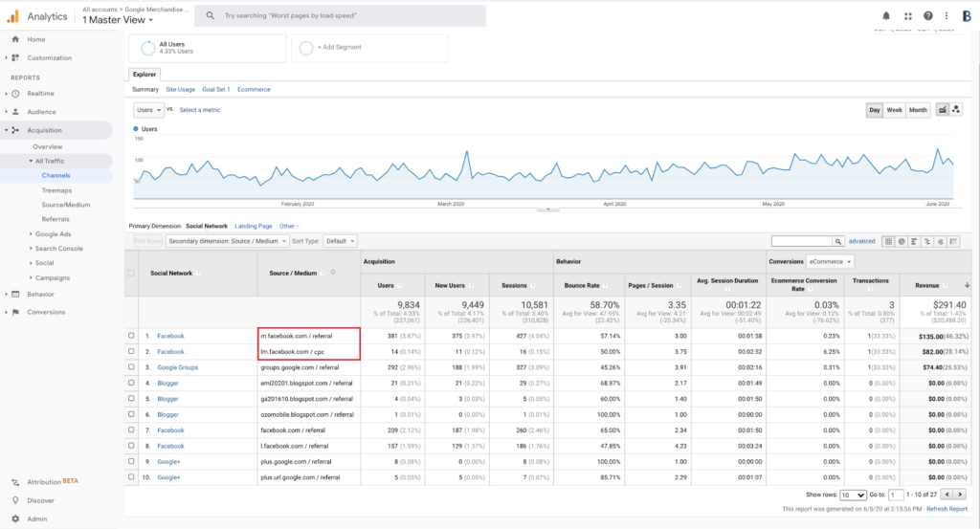Set chart granularity to Month
The width and height of the screenshot is (980, 529).
pyautogui.click(x=918, y=110)
